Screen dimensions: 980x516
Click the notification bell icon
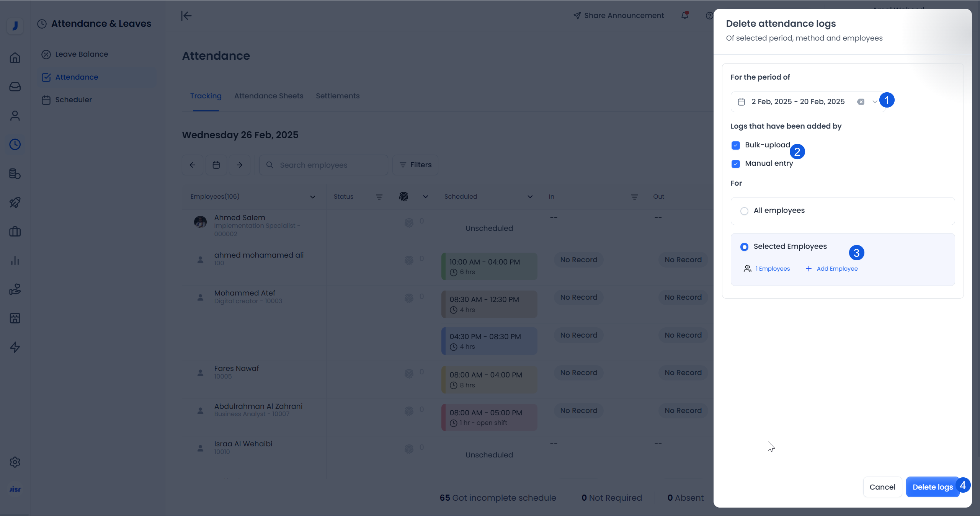click(685, 15)
